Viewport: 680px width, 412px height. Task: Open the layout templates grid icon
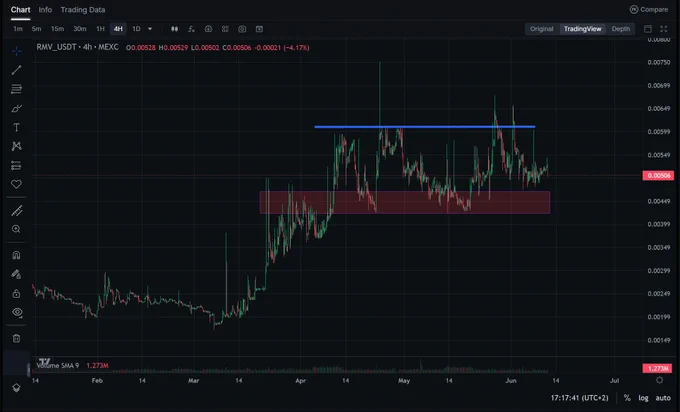(225, 29)
